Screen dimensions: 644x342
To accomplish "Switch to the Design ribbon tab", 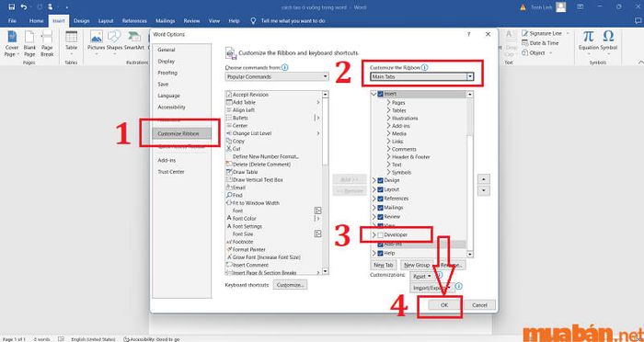I will click(81, 21).
